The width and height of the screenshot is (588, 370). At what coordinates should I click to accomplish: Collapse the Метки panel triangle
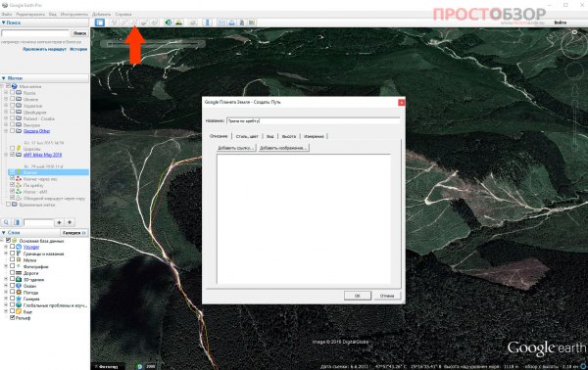[3, 78]
